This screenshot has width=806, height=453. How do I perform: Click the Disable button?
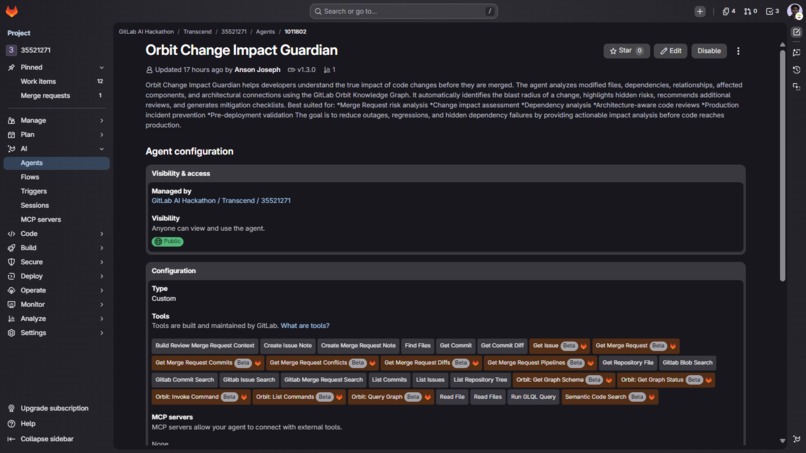(709, 51)
